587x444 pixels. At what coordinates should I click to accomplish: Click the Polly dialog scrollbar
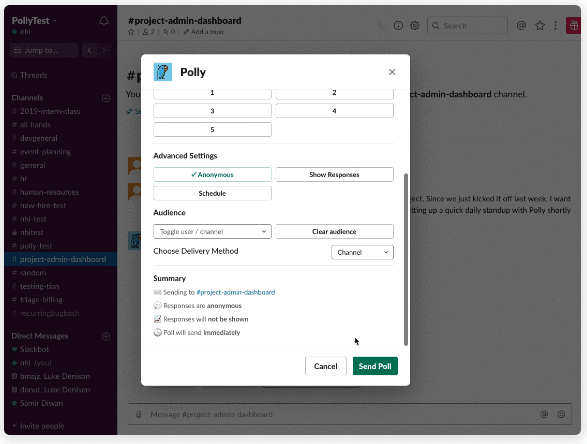coord(406,259)
